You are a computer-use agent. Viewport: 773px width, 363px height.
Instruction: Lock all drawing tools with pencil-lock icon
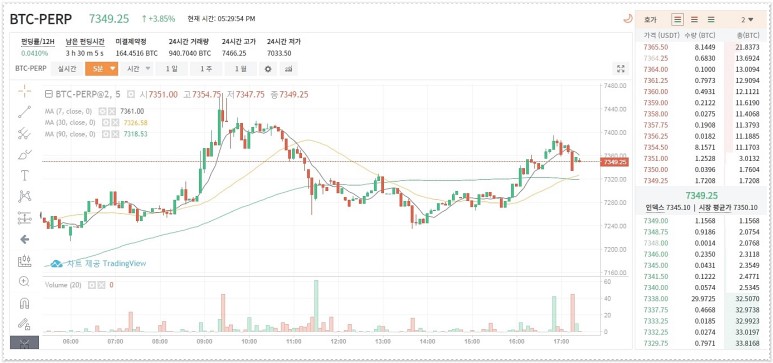[x=24, y=324]
